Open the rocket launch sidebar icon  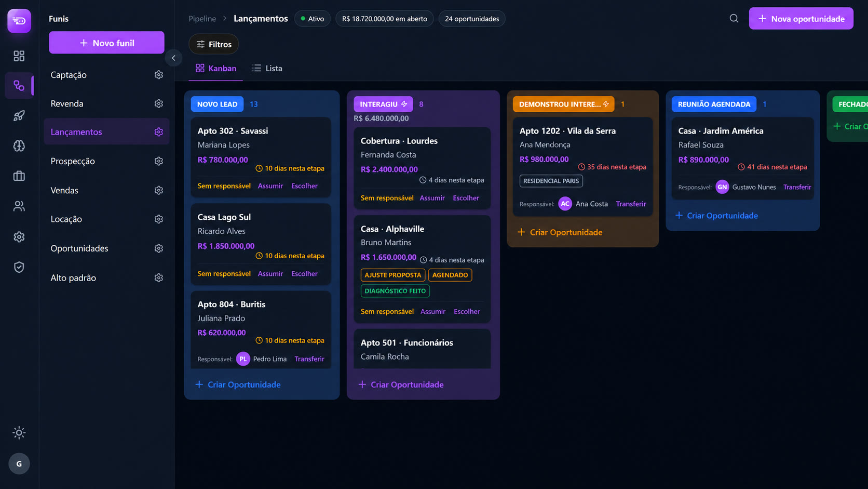tap(19, 116)
